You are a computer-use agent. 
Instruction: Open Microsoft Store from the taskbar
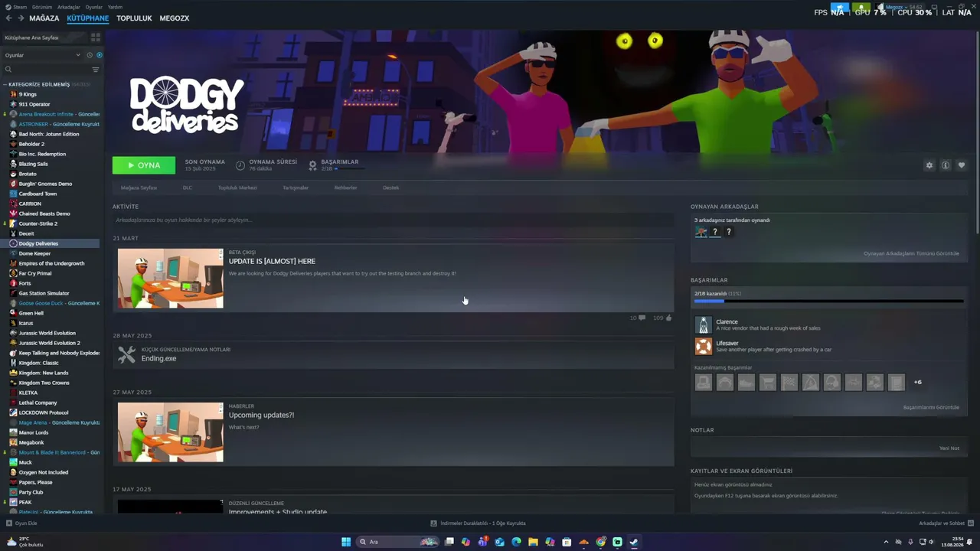pos(567,542)
